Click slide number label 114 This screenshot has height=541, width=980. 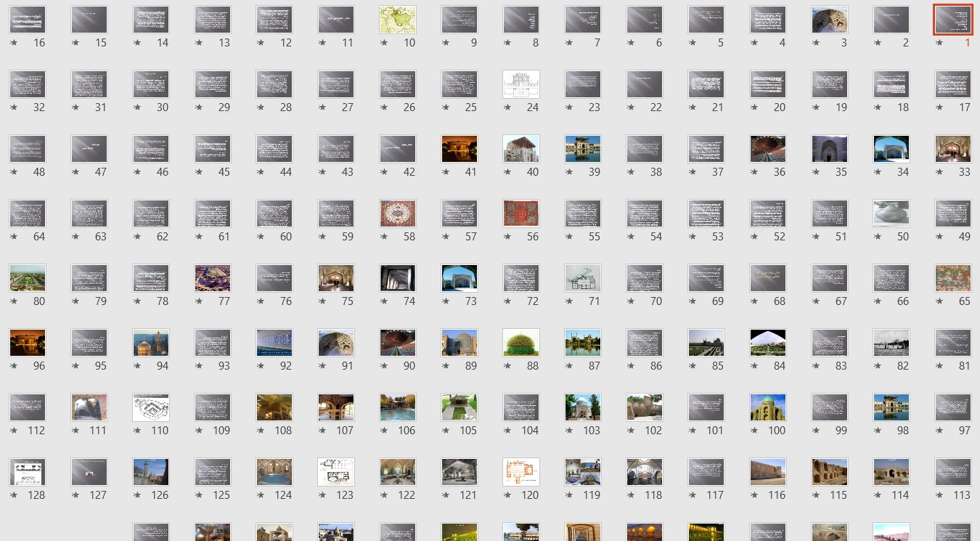(899, 495)
